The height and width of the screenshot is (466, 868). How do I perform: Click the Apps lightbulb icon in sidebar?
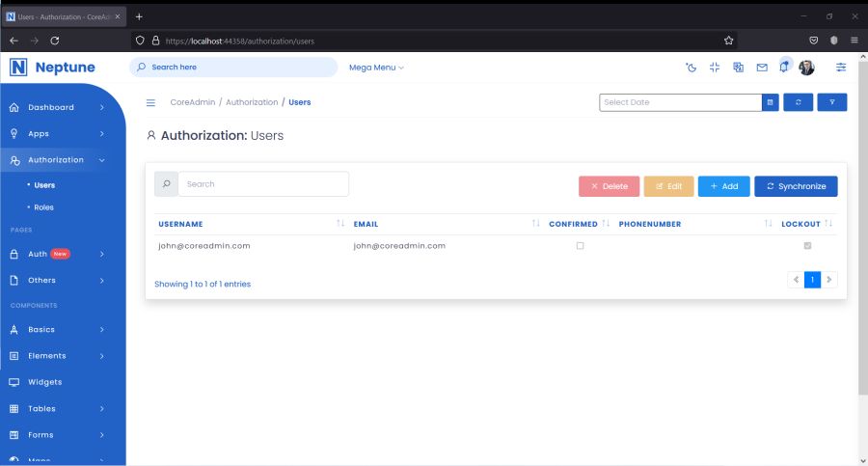click(x=14, y=133)
